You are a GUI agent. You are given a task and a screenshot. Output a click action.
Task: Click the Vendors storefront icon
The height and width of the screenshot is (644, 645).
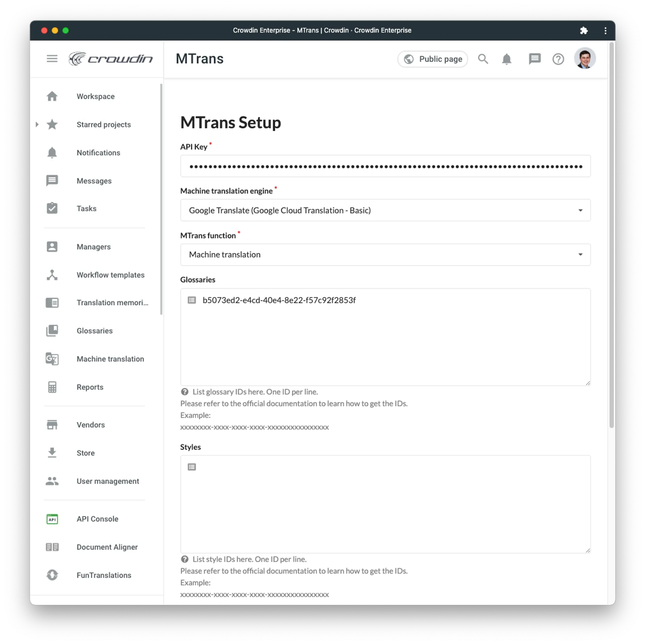pos(52,425)
